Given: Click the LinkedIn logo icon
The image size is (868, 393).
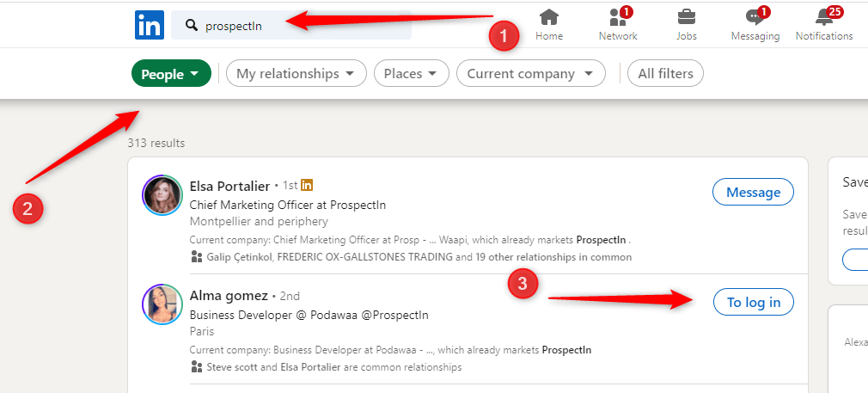Looking at the screenshot, I should [150, 25].
